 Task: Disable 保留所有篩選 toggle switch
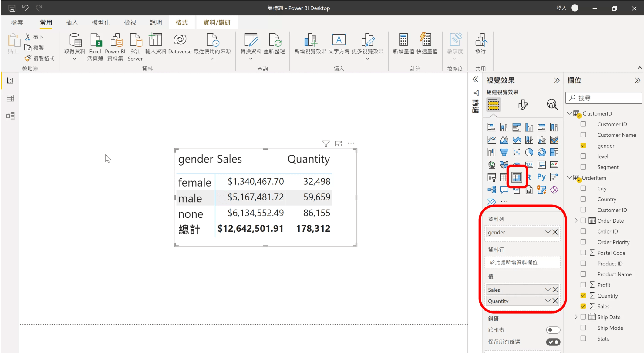[x=553, y=342]
